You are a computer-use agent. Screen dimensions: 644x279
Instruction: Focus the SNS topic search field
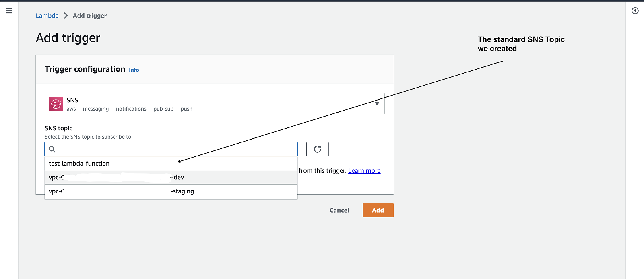click(177, 149)
